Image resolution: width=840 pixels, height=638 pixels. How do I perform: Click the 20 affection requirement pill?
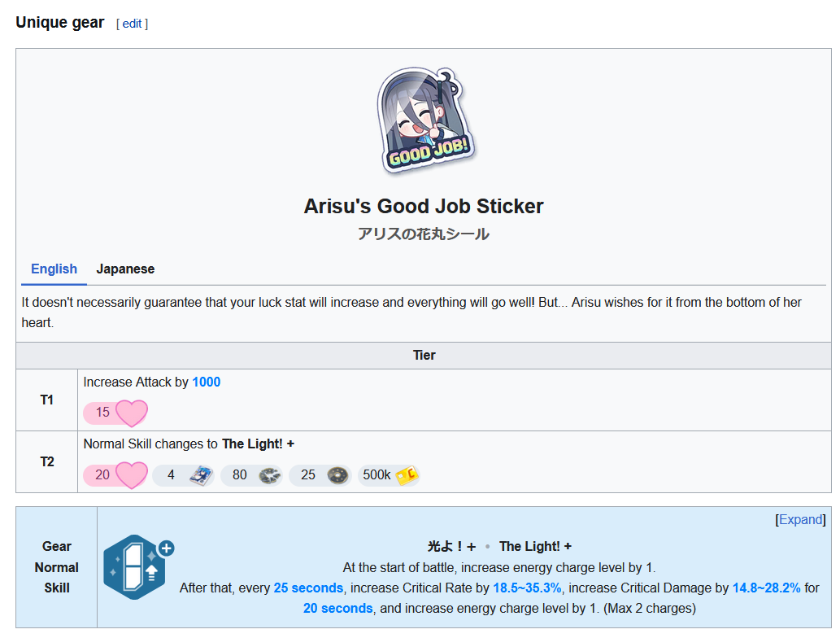115,475
